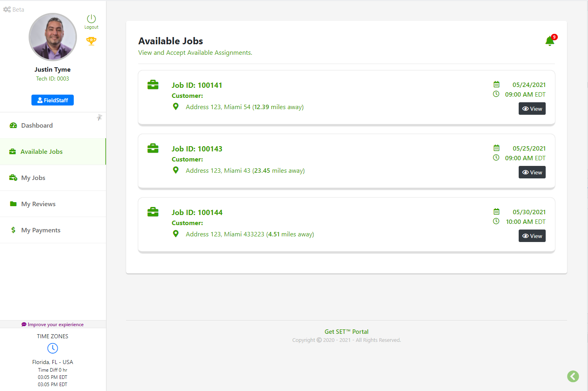Click the Logout power icon
The height and width of the screenshot is (391, 588).
pos(91,19)
